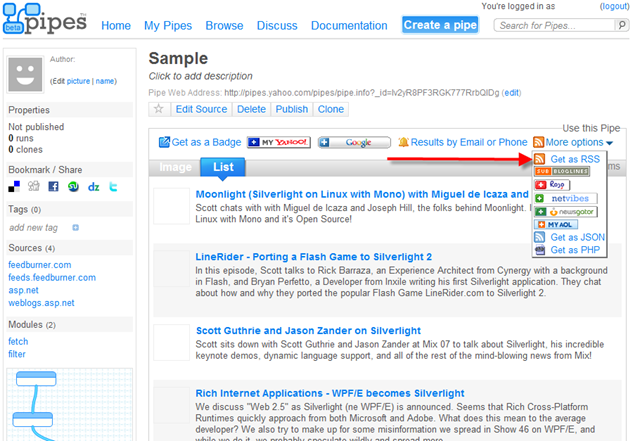Click Get as PHP menu link
This screenshot has height=441, width=640.
(575, 250)
